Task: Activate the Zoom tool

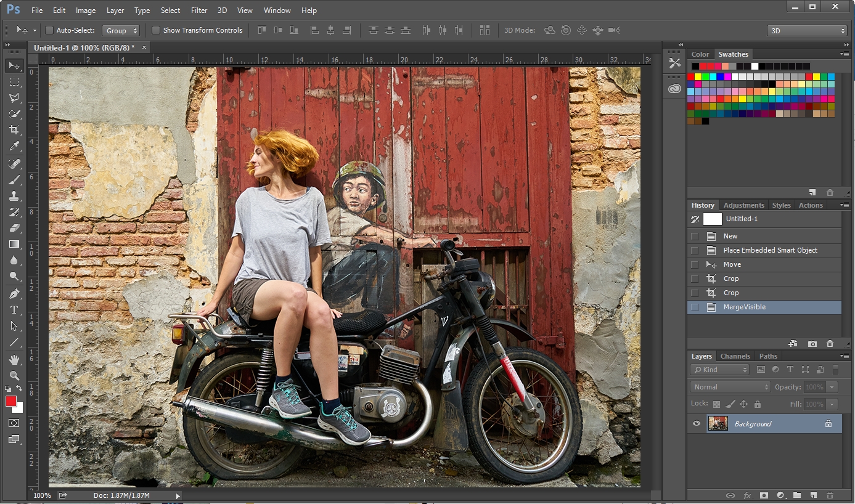Action: tap(14, 375)
